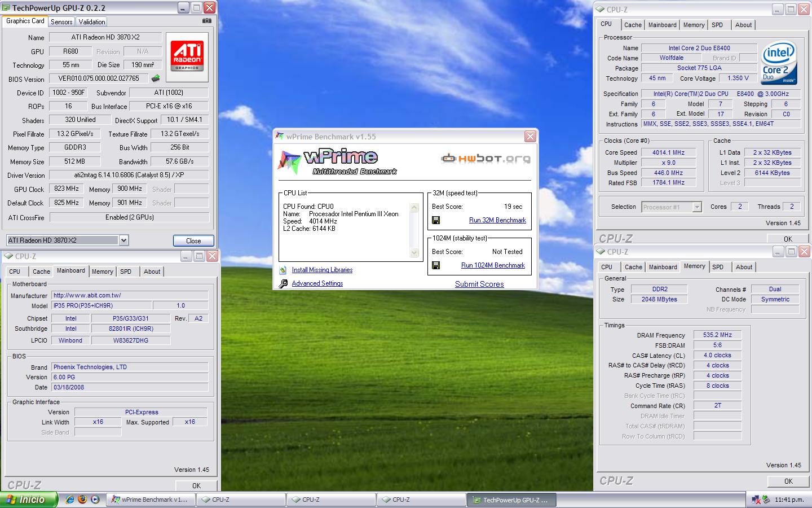The image size is (812, 508).
Task: Open the About tab in the CPU-Z Mainboard window
Action: [152, 271]
